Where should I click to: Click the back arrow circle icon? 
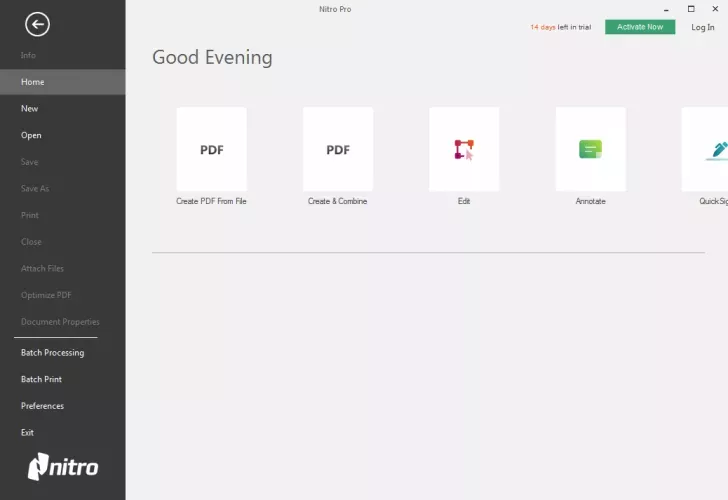tap(37, 24)
